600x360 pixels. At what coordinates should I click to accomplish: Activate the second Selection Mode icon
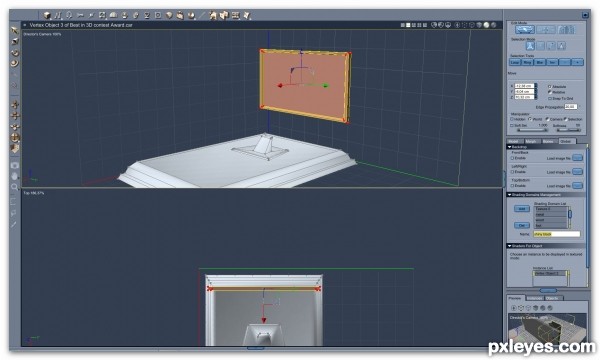pos(540,46)
